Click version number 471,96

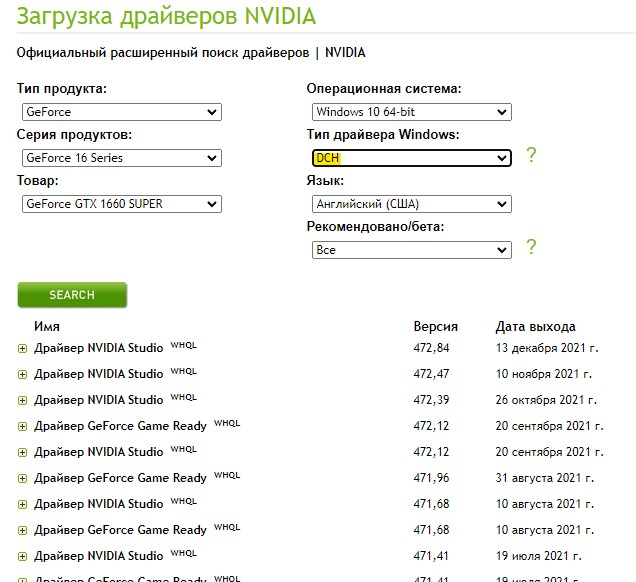point(431,478)
